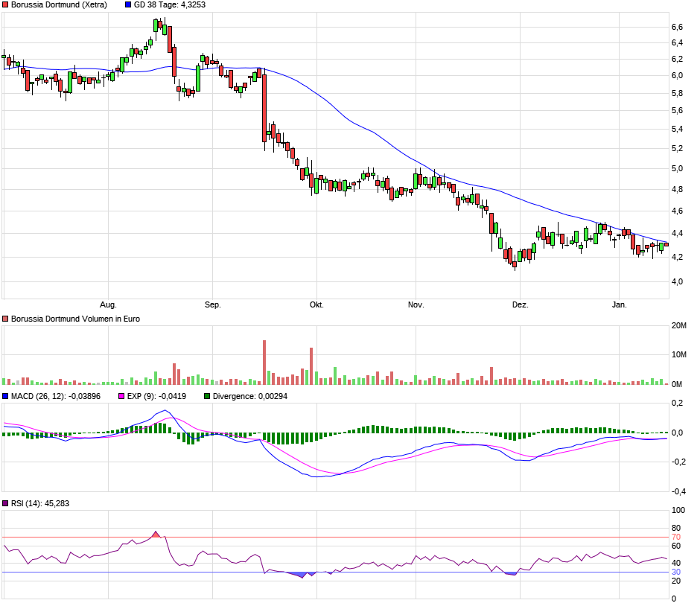Click the Divergence: 0,00294 label
This screenshot has width=700, height=606.
[249, 397]
